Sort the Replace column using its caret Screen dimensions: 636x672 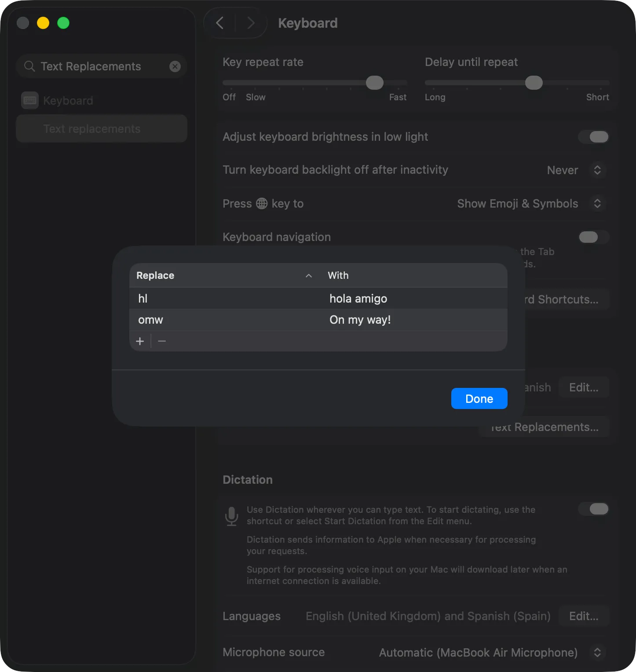tap(309, 276)
